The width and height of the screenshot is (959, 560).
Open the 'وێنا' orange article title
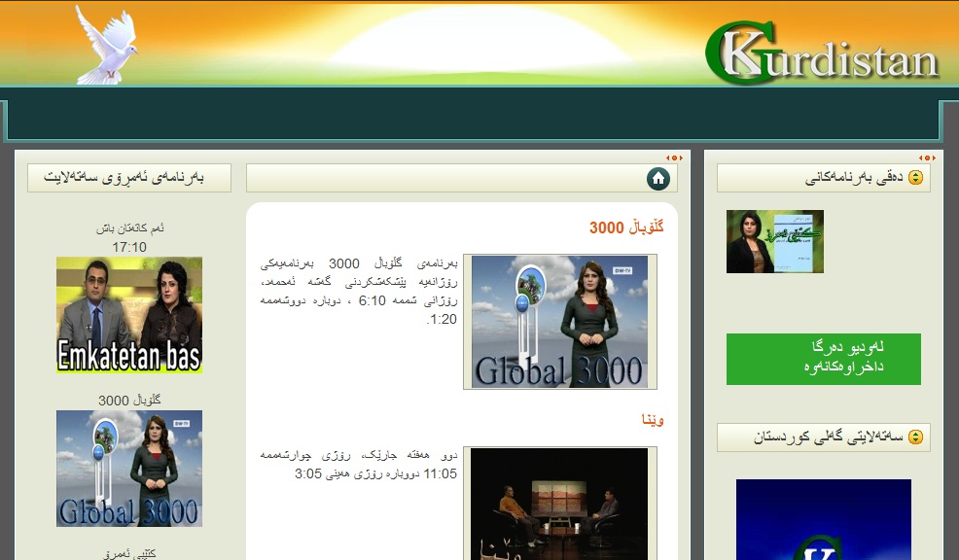coord(652,420)
